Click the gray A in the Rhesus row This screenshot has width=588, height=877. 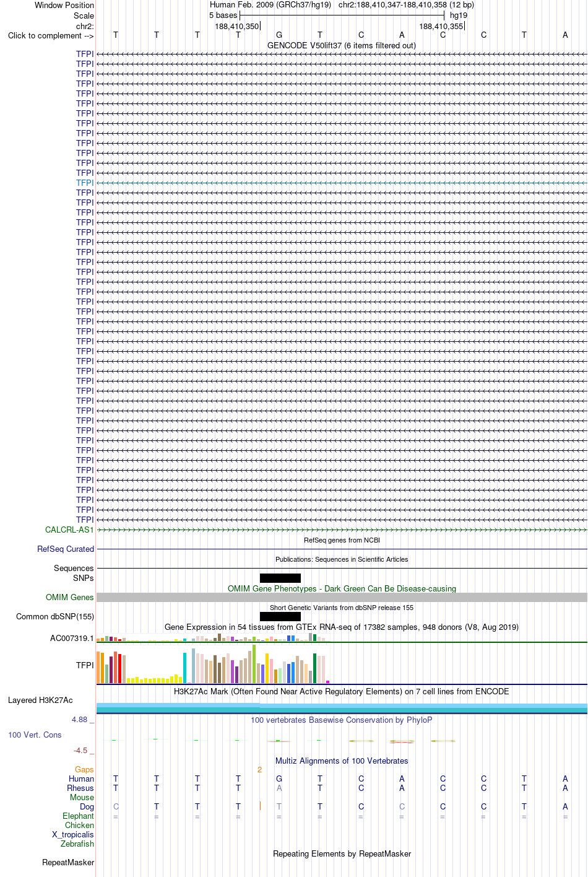pyautogui.click(x=279, y=788)
